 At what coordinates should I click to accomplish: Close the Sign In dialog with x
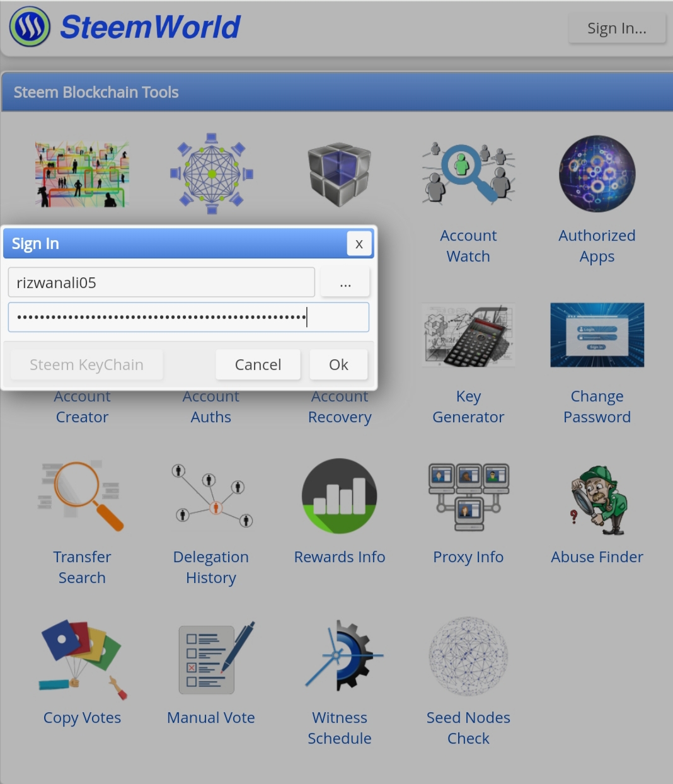point(359,244)
